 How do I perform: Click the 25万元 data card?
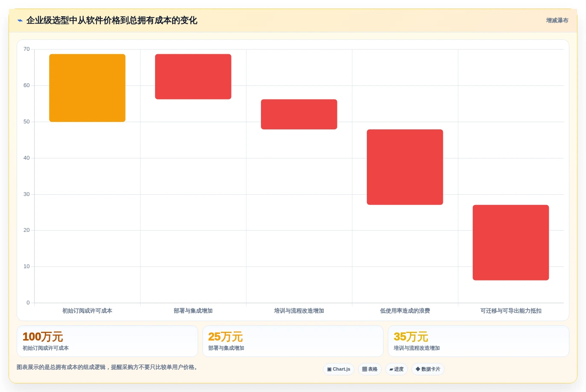tap(293, 341)
